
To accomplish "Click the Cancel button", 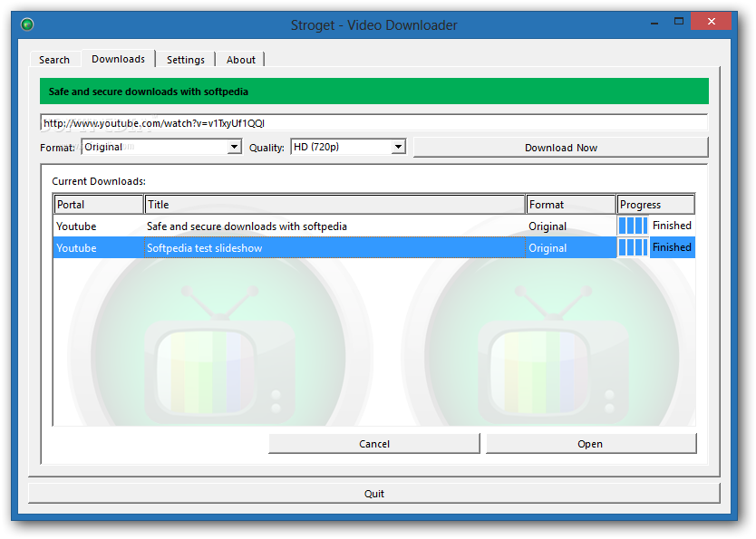I will click(374, 444).
